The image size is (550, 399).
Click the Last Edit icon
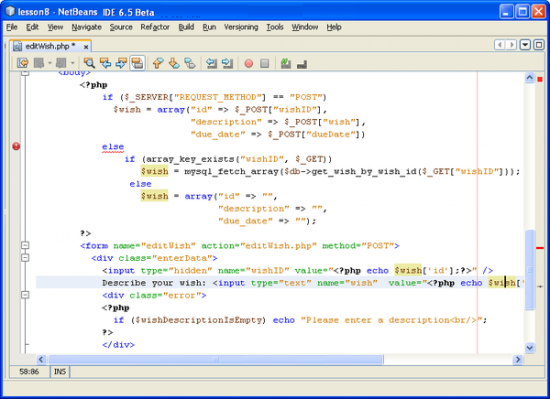pyautogui.click(x=23, y=63)
